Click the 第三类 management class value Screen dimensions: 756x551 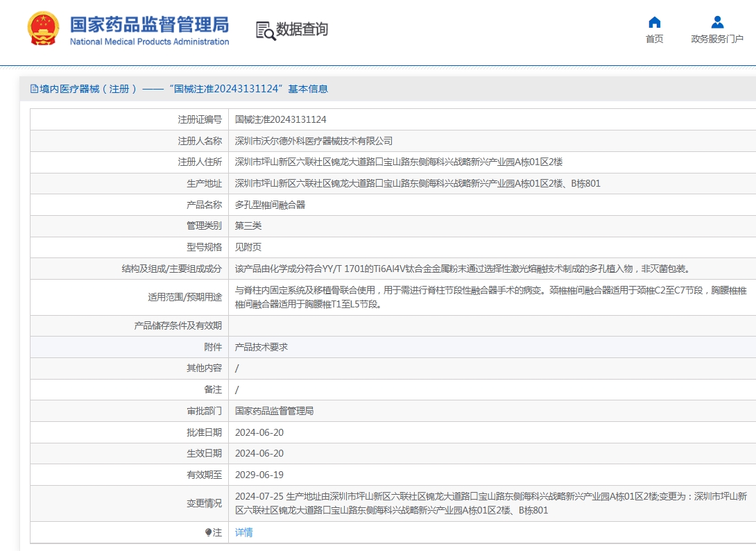tap(248, 226)
